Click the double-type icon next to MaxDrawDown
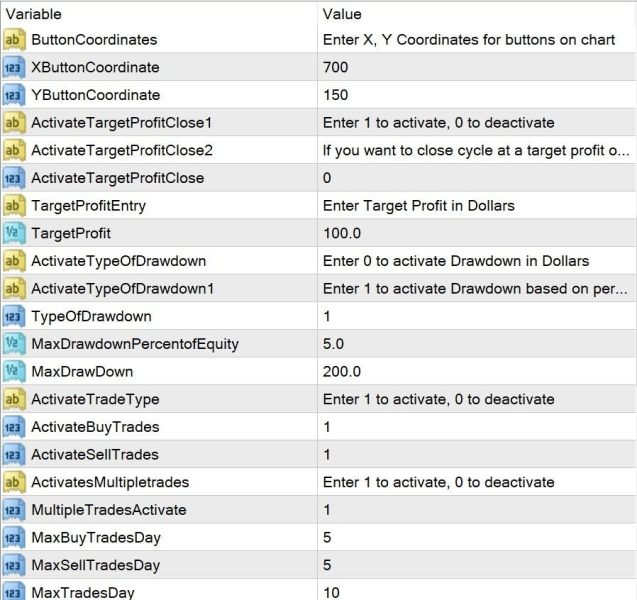 click(x=14, y=372)
